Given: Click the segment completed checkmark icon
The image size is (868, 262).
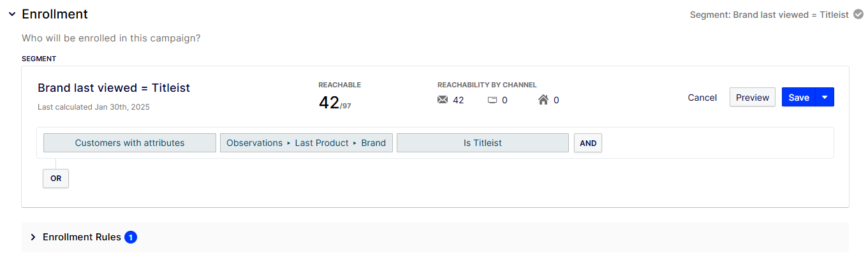Looking at the screenshot, I should [x=858, y=14].
